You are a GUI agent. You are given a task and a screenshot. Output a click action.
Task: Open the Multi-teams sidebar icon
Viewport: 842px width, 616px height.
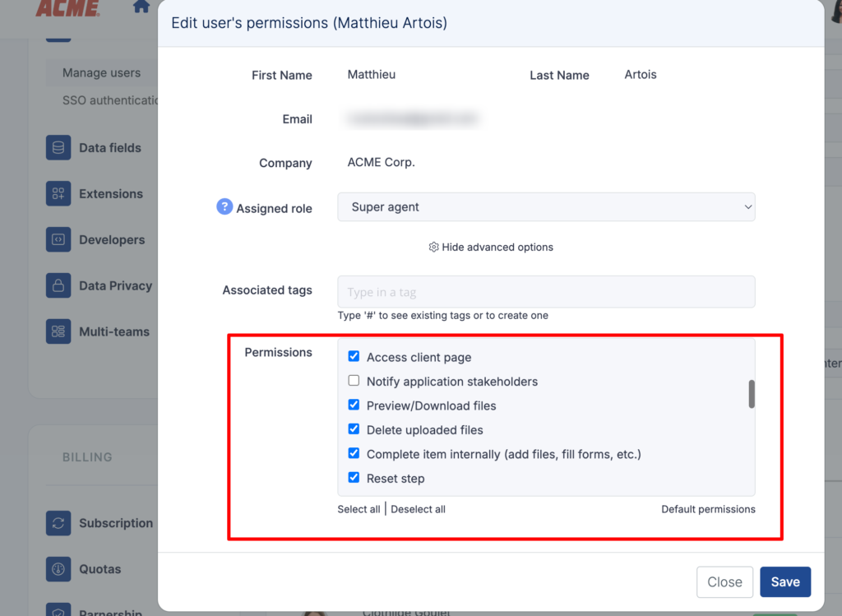point(58,332)
